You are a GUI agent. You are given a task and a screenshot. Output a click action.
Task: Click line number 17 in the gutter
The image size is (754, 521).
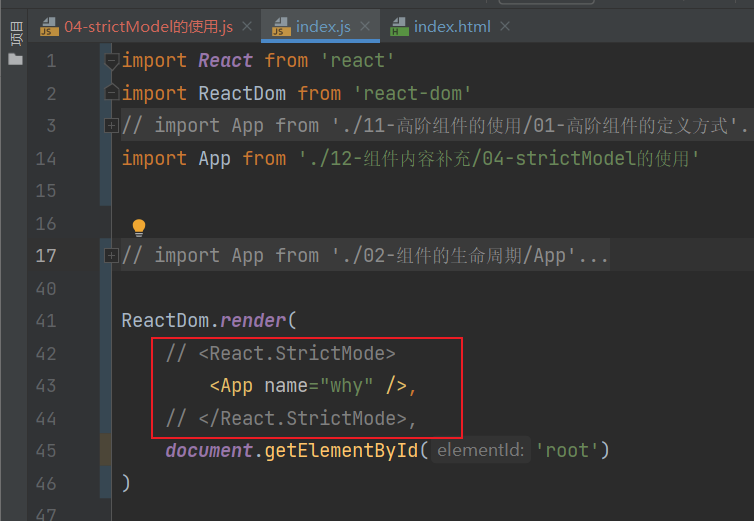click(46, 255)
